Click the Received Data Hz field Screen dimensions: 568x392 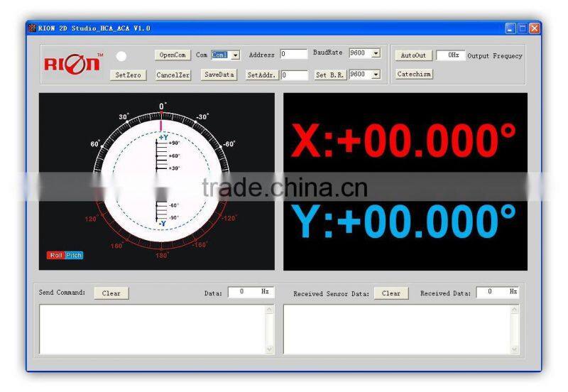498,292
